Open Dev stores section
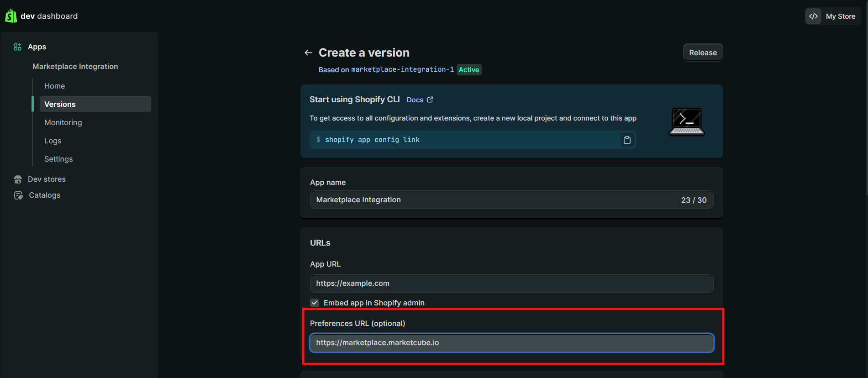This screenshot has height=378, width=868. (47, 179)
